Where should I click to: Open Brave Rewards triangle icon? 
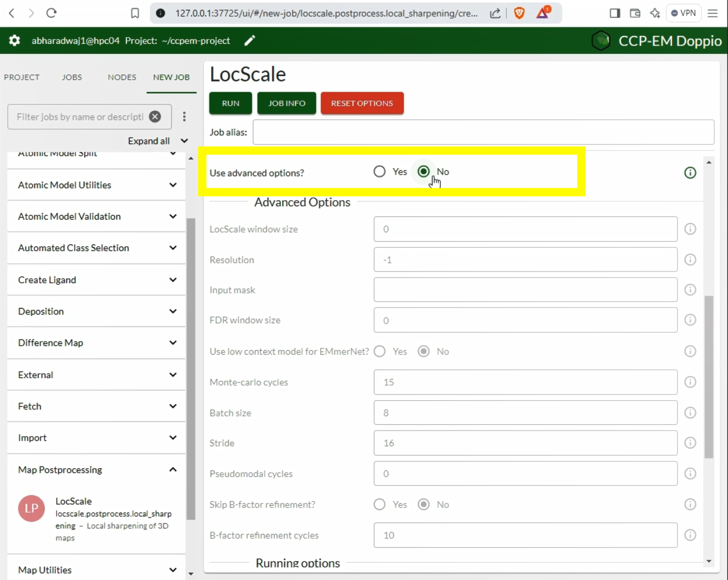[543, 12]
